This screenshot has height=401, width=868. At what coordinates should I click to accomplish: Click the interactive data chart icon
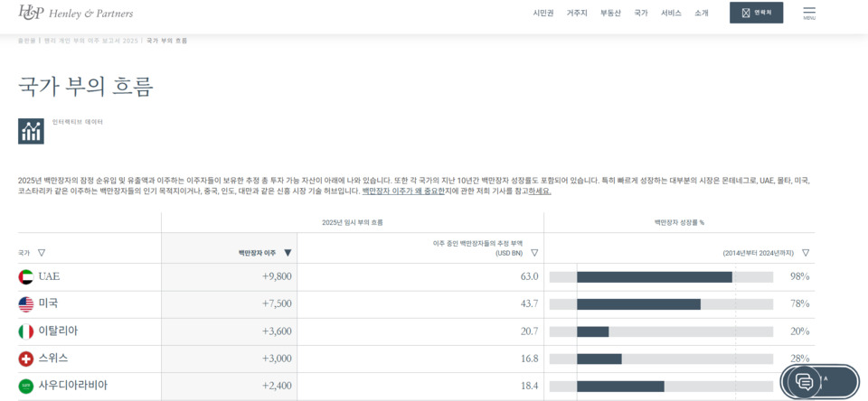coord(31,131)
